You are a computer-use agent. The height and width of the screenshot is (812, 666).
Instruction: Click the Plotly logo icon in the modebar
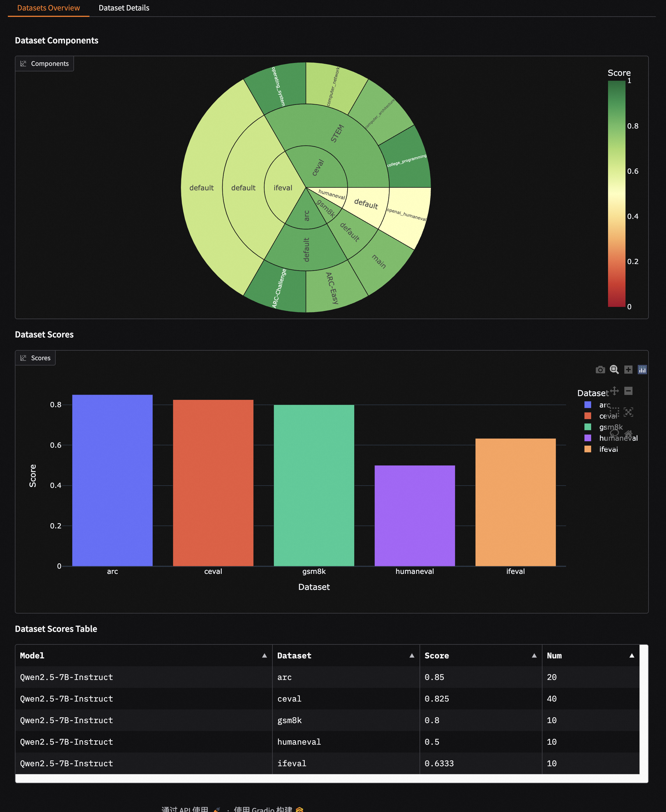coord(642,370)
